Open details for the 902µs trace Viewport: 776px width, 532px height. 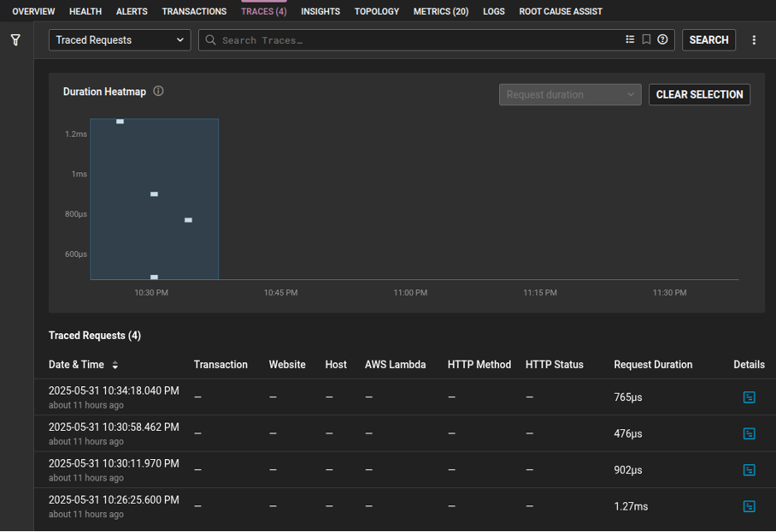749,470
